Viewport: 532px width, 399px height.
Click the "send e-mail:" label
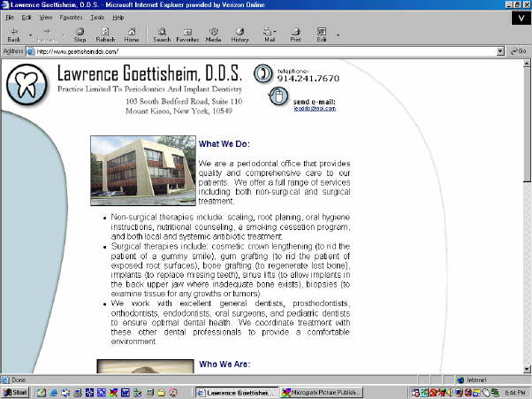coord(315,102)
